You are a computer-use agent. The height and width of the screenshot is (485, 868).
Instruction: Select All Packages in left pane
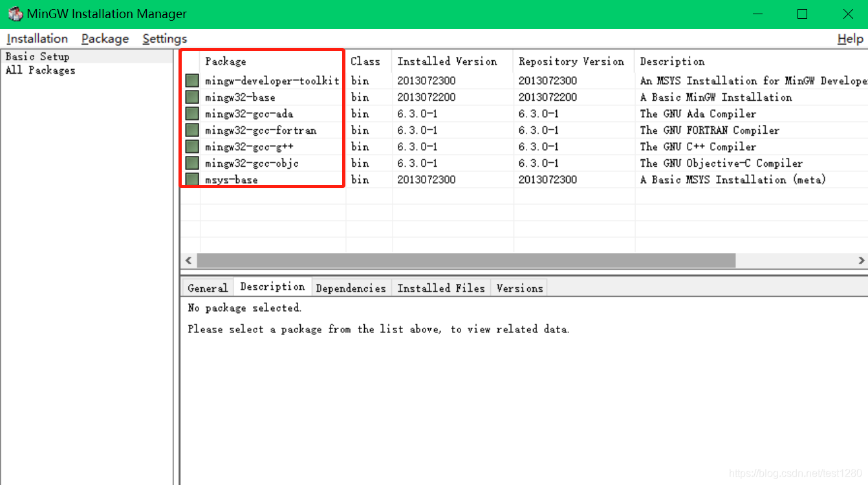point(40,70)
